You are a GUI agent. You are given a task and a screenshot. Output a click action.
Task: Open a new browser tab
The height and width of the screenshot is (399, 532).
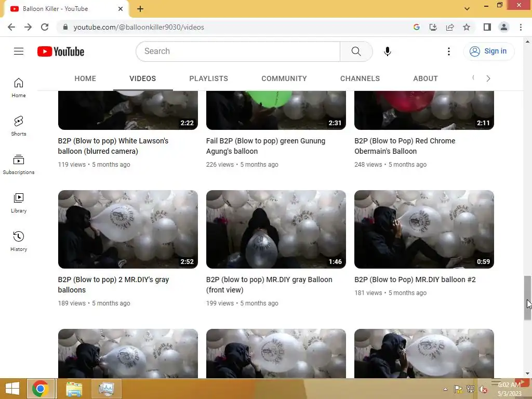(x=140, y=9)
